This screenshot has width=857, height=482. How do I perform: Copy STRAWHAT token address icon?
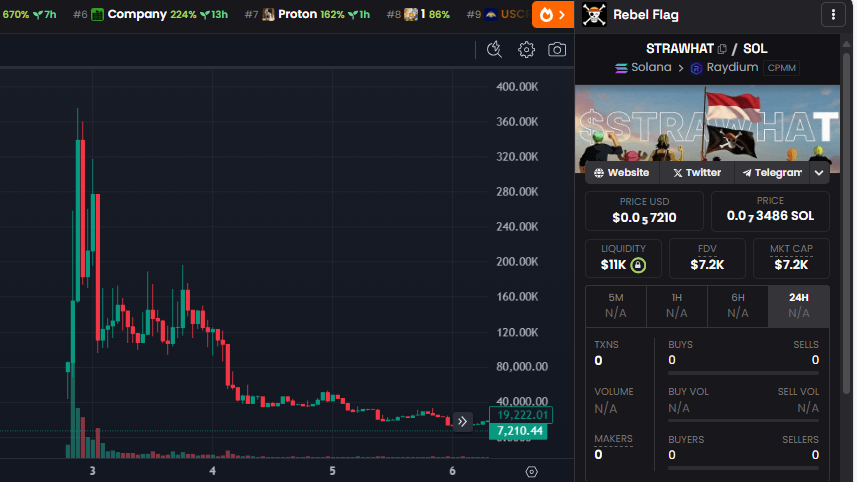722,49
